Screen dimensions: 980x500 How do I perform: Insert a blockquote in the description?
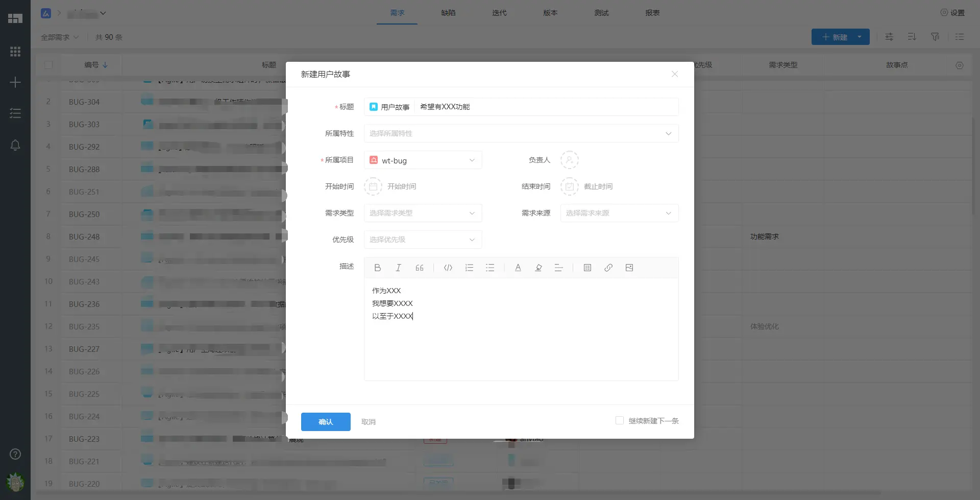coord(420,268)
